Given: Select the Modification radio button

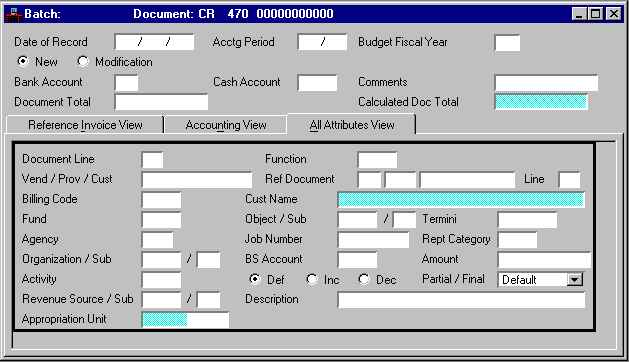Looking at the screenshot, I should click(83, 61).
